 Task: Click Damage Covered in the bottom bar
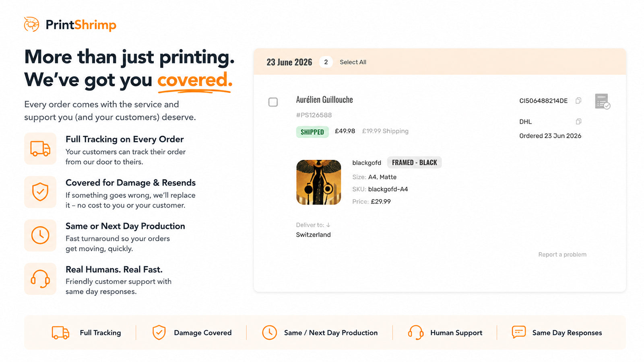tap(203, 333)
